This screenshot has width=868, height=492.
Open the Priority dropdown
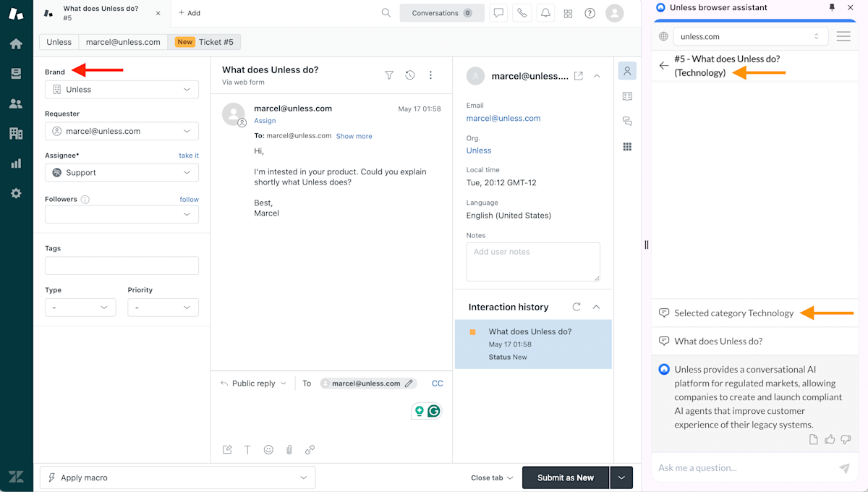pyautogui.click(x=163, y=307)
